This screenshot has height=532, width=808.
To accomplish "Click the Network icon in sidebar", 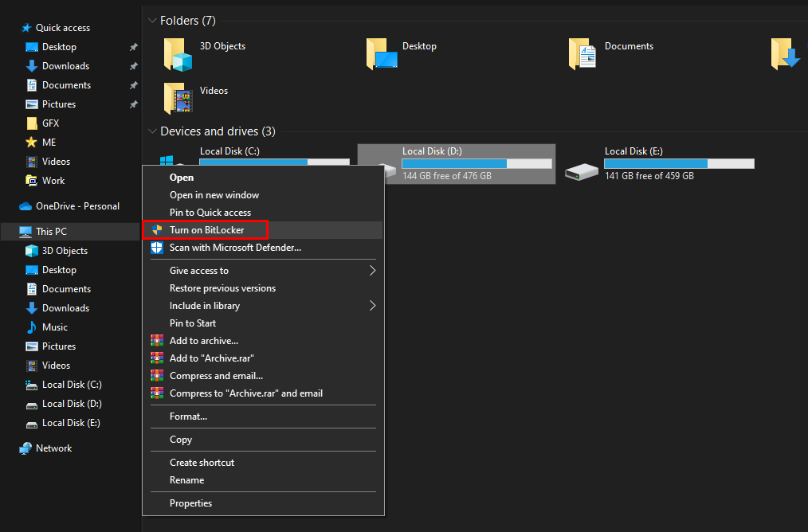I will pos(25,448).
